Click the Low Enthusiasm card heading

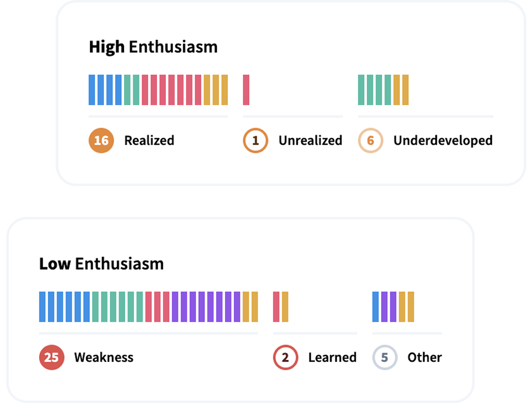(x=101, y=264)
